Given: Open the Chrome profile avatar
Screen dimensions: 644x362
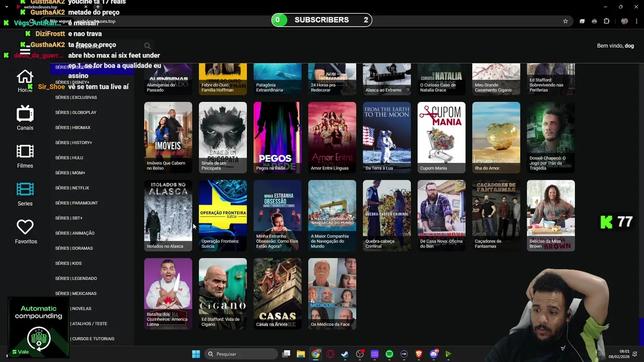Looking at the screenshot, I should (x=624, y=21).
